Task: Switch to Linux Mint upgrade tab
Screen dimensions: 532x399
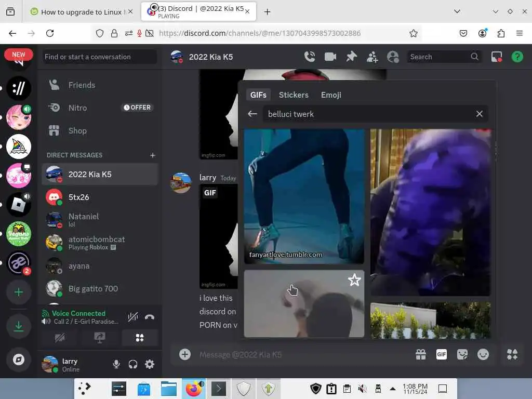Action: pyautogui.click(x=81, y=12)
